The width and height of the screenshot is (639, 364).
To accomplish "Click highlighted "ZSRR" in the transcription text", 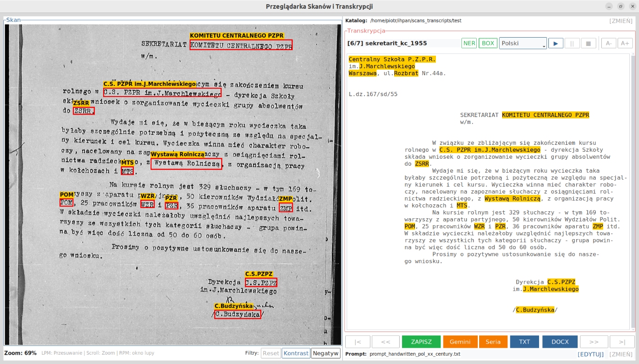I will pos(422,164).
